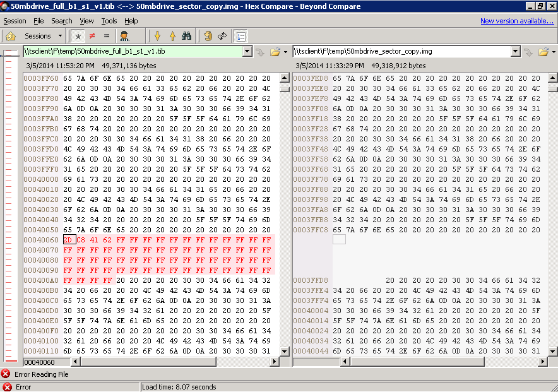Toggle line details list icon

click(241, 36)
